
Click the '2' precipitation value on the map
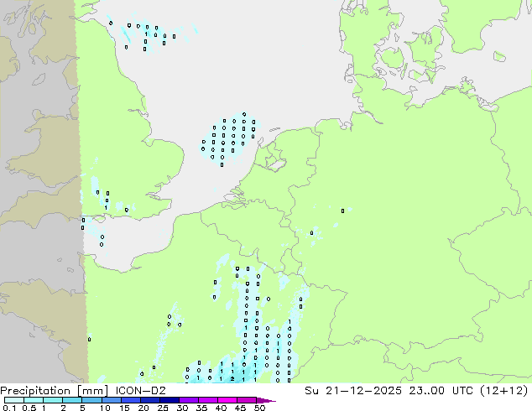tap(232, 379)
